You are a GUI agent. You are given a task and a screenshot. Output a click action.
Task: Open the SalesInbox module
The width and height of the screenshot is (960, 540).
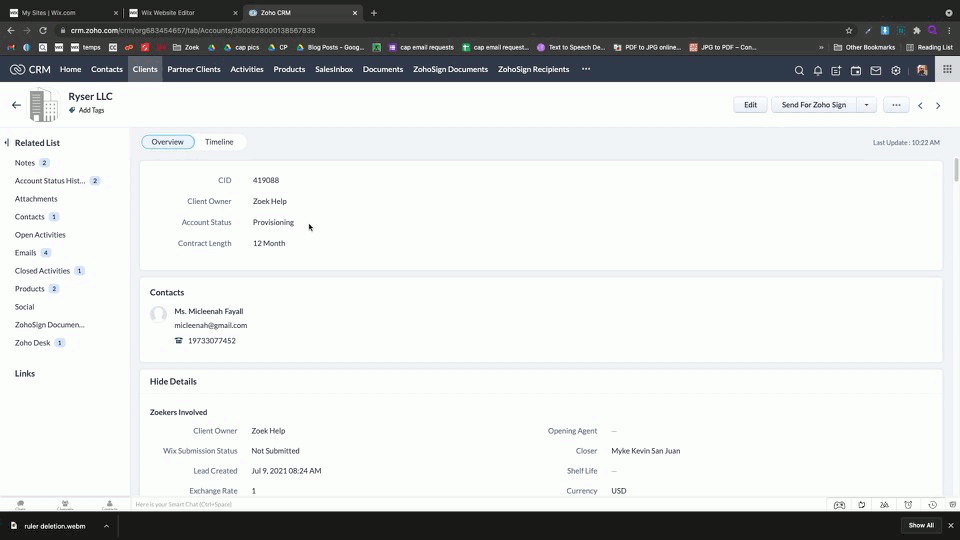coord(334,69)
